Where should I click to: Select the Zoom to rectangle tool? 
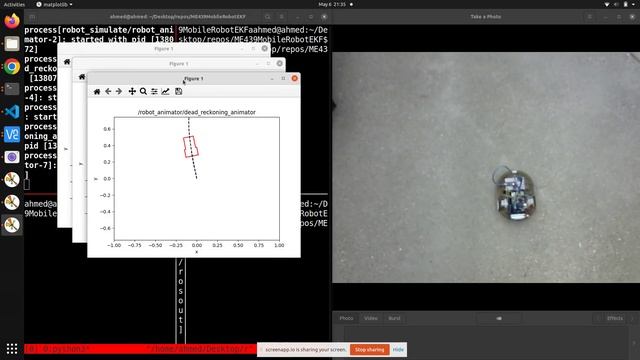pyautogui.click(x=143, y=91)
